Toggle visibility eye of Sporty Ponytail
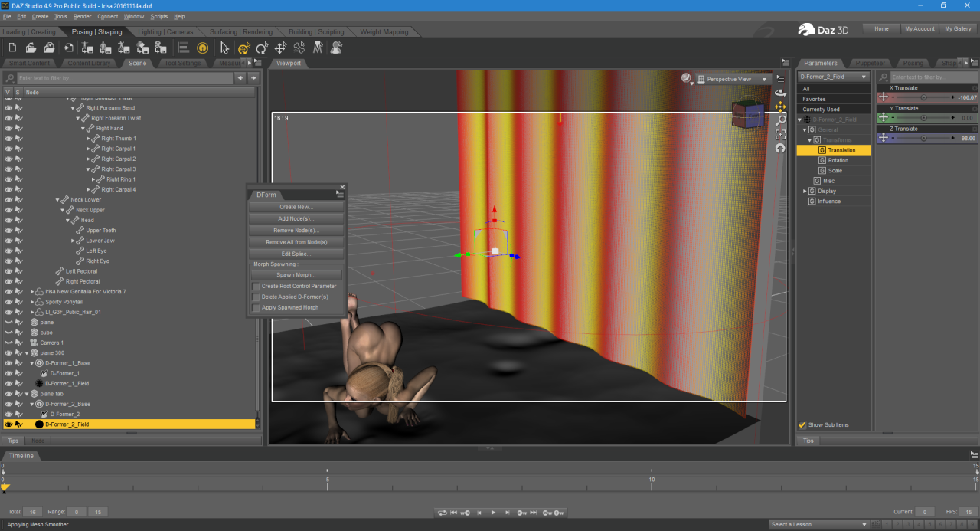The width and height of the screenshot is (980, 531). (9, 302)
